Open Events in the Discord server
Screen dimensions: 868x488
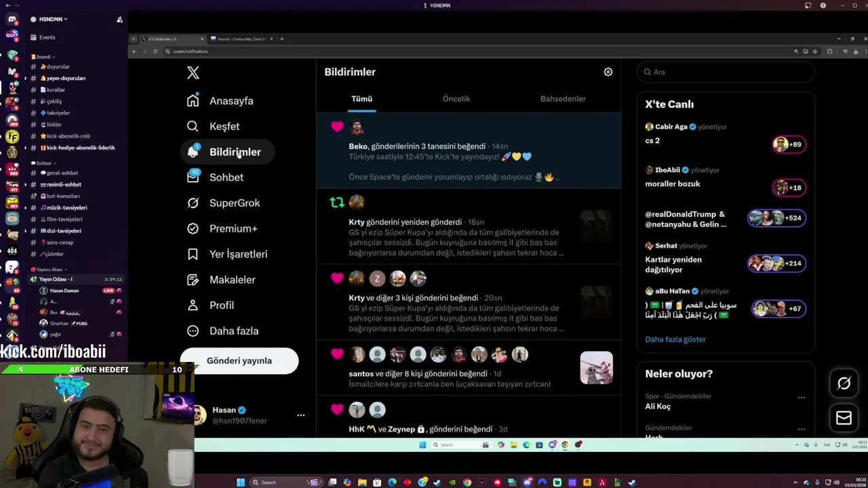click(x=47, y=37)
